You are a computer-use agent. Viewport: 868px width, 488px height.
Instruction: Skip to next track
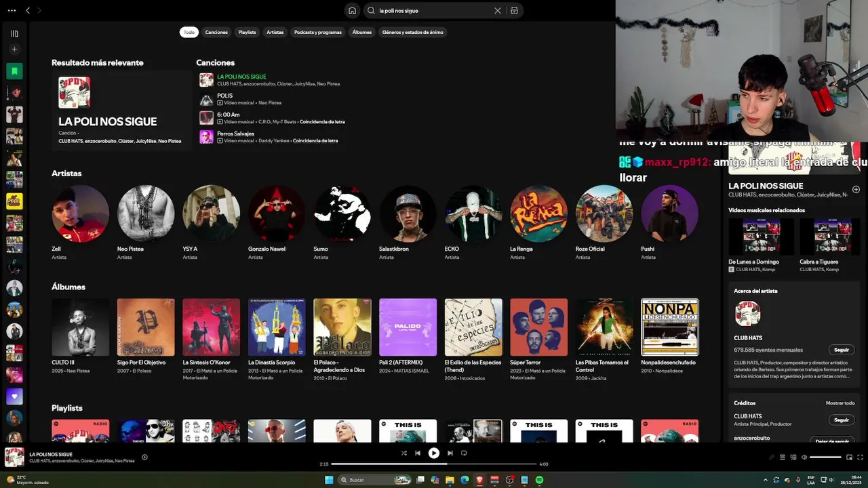point(450,453)
